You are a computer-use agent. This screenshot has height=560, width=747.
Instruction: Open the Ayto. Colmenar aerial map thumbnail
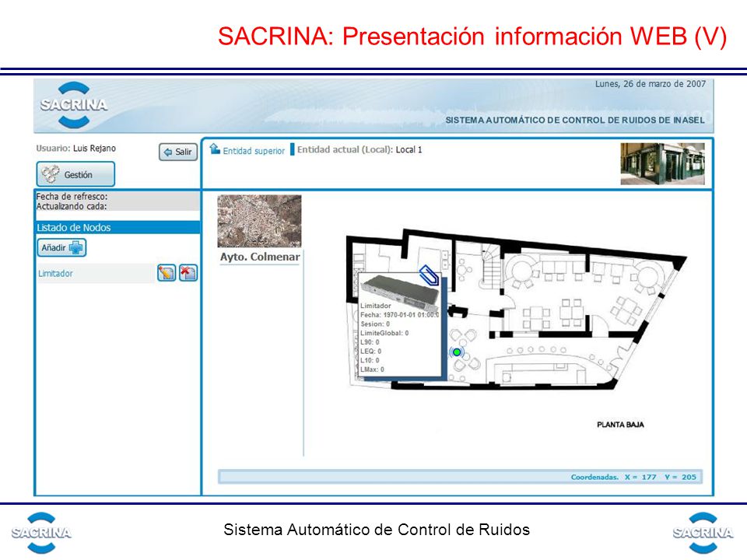(x=259, y=221)
